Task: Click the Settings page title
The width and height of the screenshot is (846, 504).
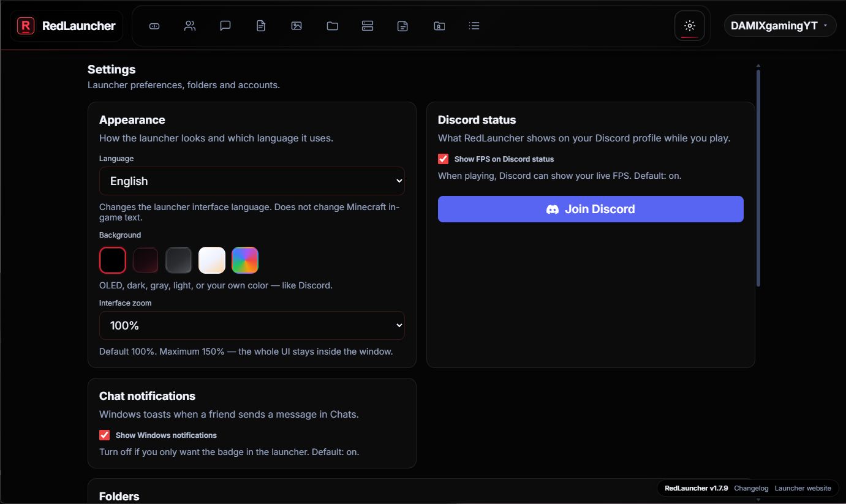Action: (111, 69)
